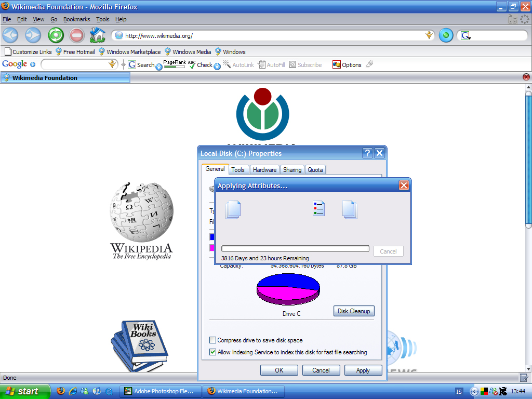Image resolution: width=532 pixels, height=399 pixels.
Task: Click Cancel in the Local Disk Properties dialog
Action: (x=321, y=370)
